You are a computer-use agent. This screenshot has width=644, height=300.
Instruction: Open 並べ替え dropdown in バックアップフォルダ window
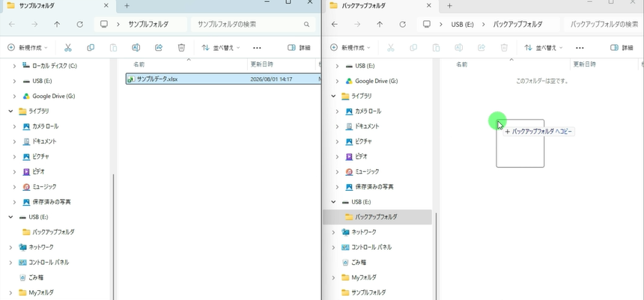[544, 48]
